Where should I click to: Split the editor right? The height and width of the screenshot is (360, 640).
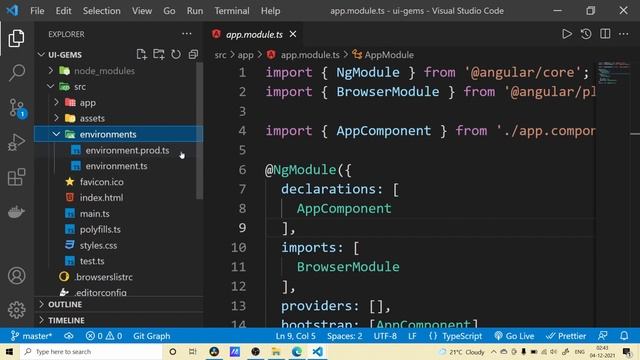pyautogui.click(x=605, y=34)
